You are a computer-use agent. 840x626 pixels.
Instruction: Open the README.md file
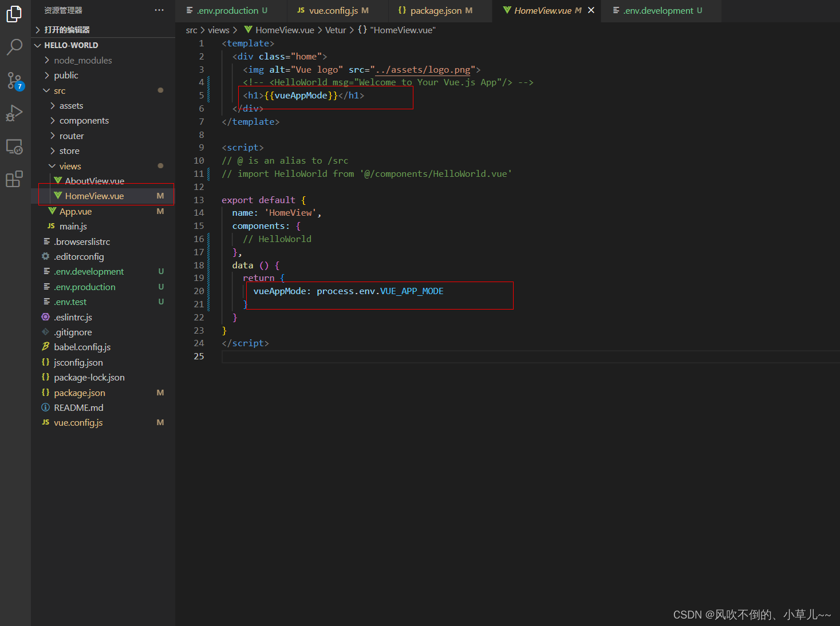[x=103, y=408]
